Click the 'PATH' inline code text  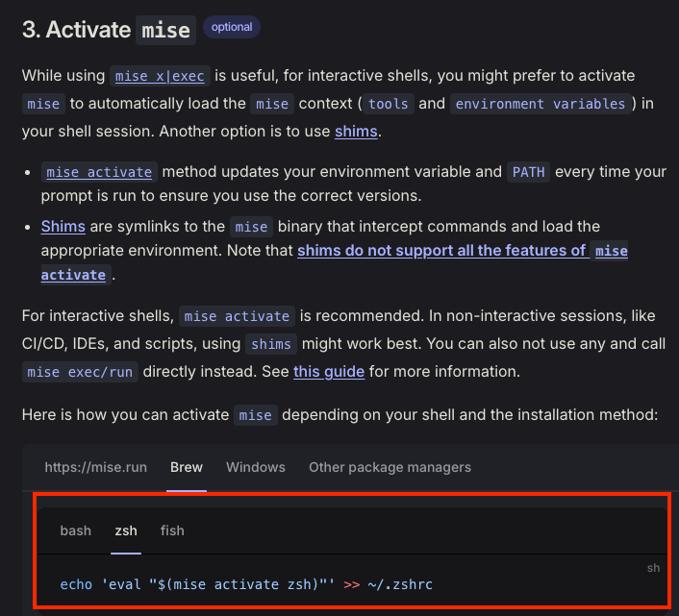(528, 172)
